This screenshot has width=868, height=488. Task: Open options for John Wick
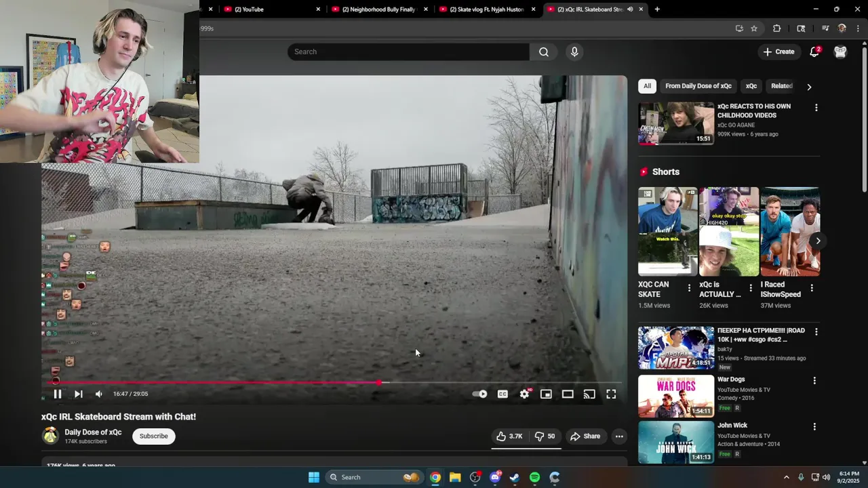click(x=815, y=427)
